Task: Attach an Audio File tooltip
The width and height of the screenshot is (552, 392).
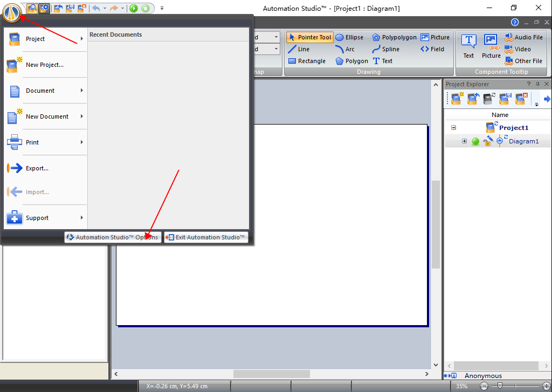Action: pos(524,37)
